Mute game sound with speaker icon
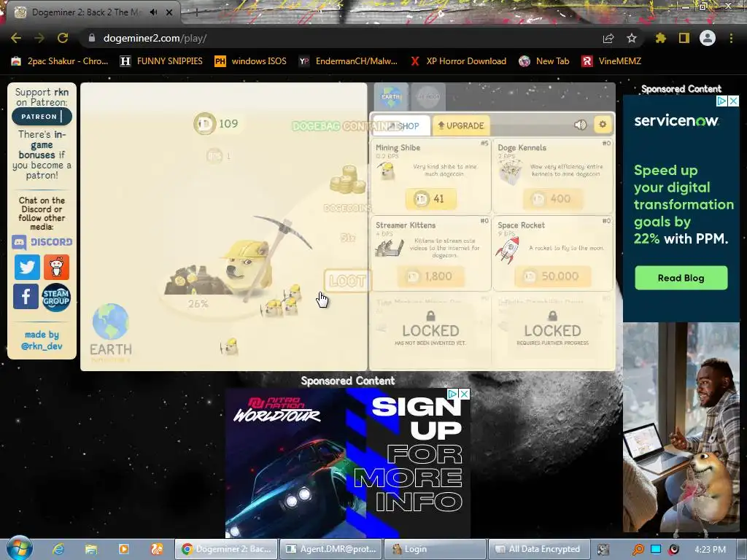 580,125
